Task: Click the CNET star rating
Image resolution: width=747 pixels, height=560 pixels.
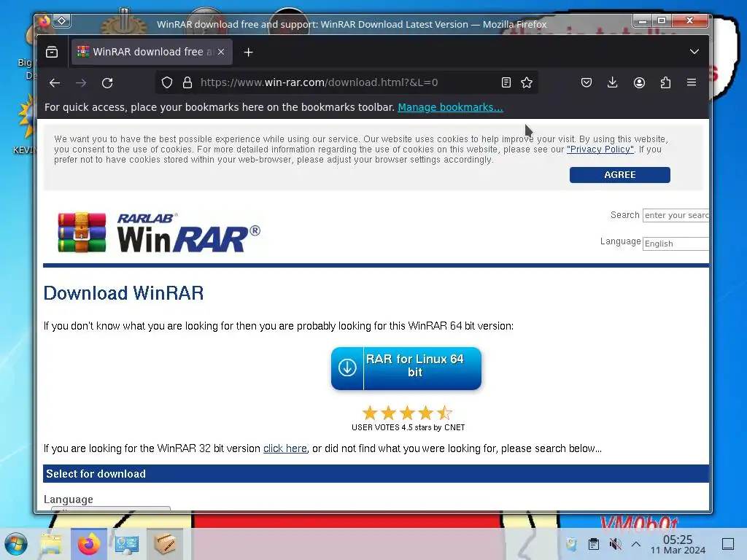Action: click(x=407, y=413)
